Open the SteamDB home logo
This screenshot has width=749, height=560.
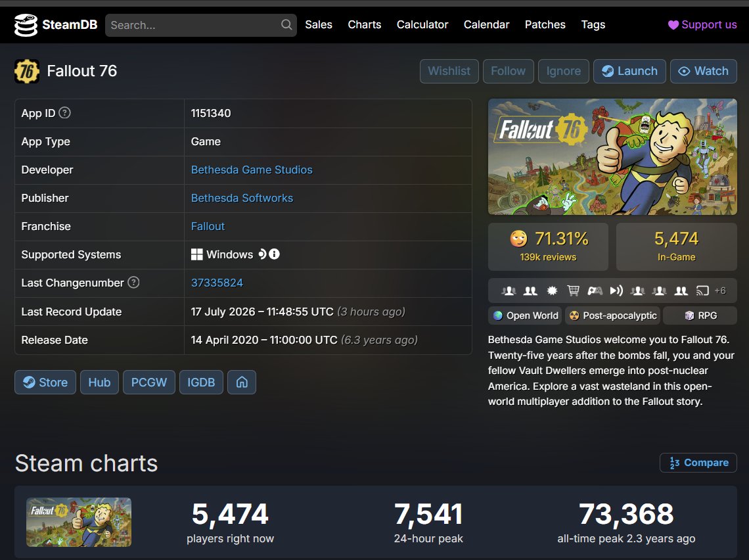(56, 25)
